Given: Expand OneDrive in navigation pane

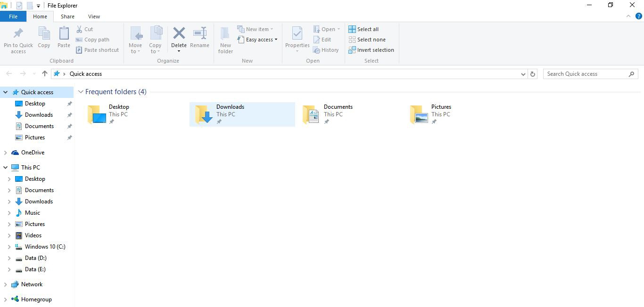Looking at the screenshot, I should [6, 153].
